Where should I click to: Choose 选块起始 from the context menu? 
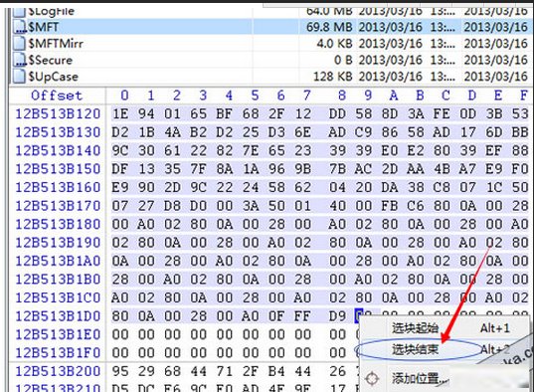[x=415, y=328]
